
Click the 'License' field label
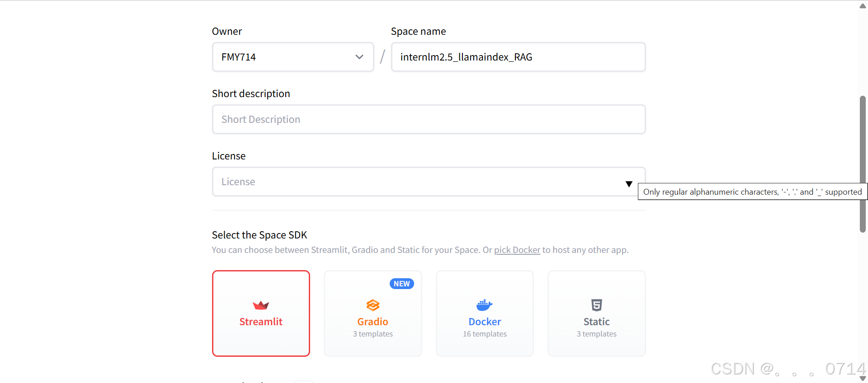229,156
